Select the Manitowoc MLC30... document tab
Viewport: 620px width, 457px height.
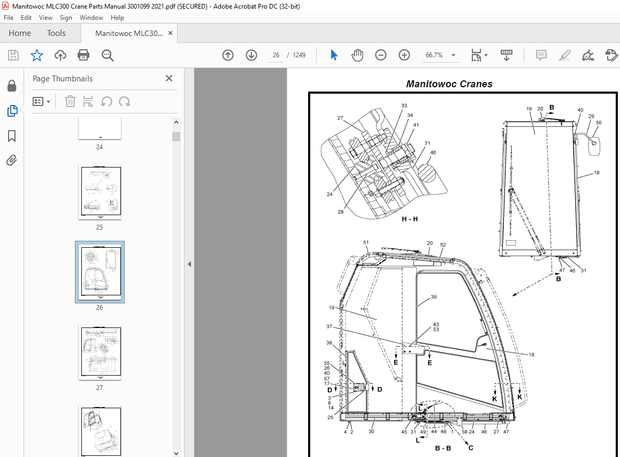click(129, 33)
